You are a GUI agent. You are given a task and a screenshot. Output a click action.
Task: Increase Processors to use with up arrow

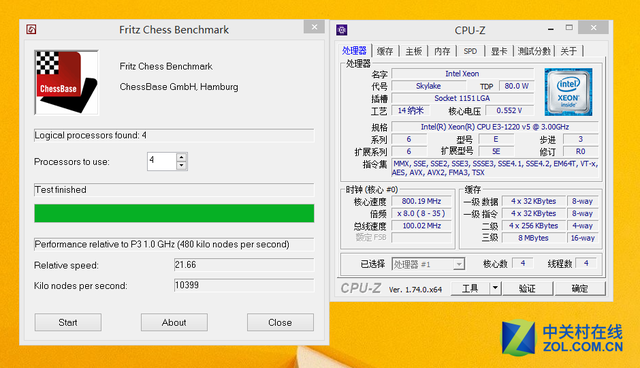coord(182,157)
